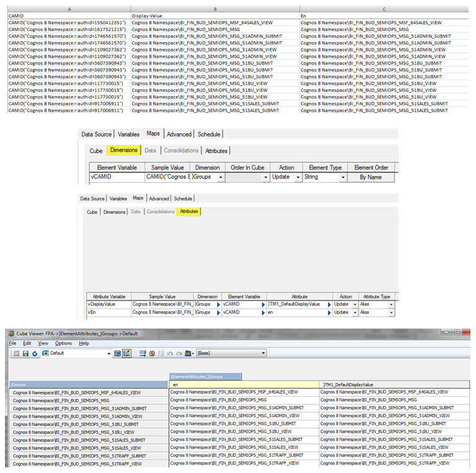The width and height of the screenshot is (476, 473).
Task: Select the Cube sub-tab beside highlighted Dimensions
Action: pyautogui.click(x=96, y=151)
